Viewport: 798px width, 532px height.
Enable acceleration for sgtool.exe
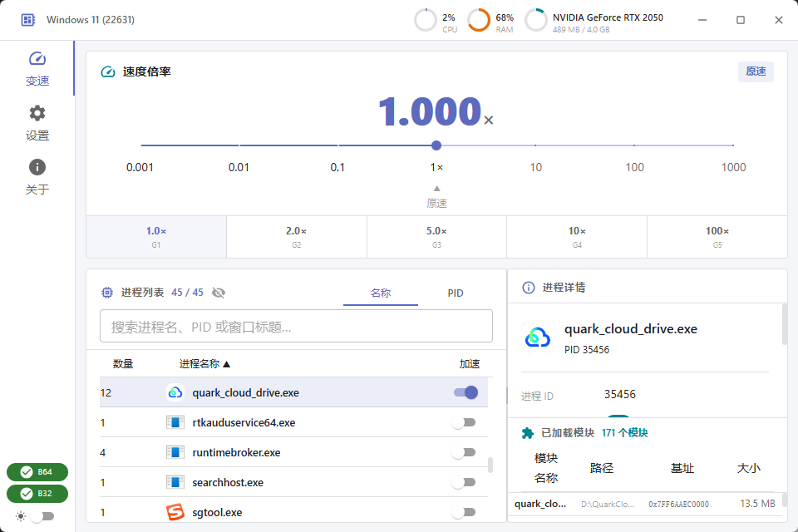[x=464, y=512]
